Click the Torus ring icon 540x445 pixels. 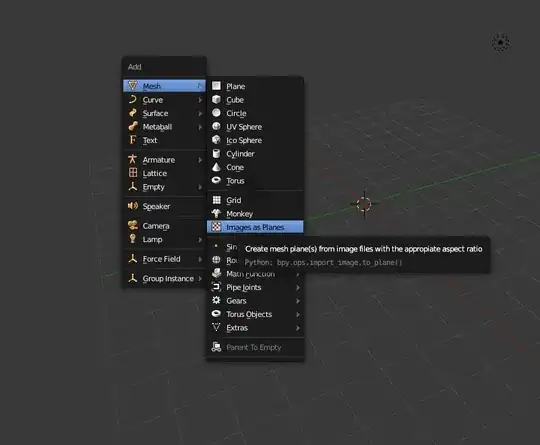pos(216,180)
